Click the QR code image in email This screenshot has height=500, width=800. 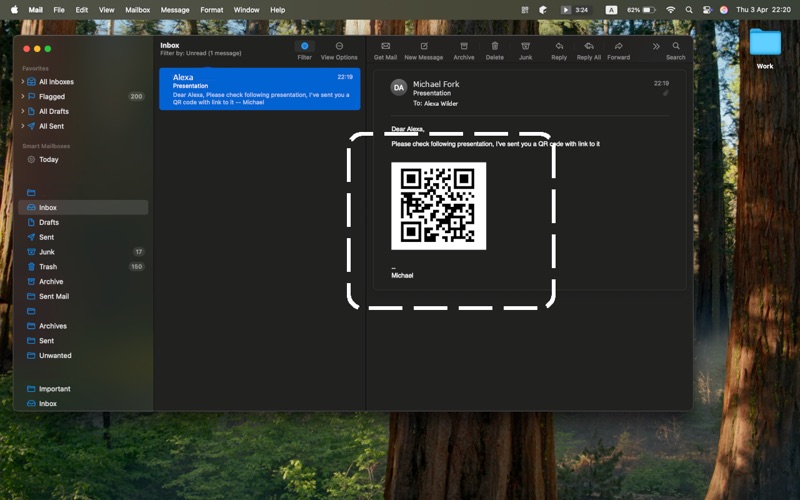pyautogui.click(x=438, y=206)
